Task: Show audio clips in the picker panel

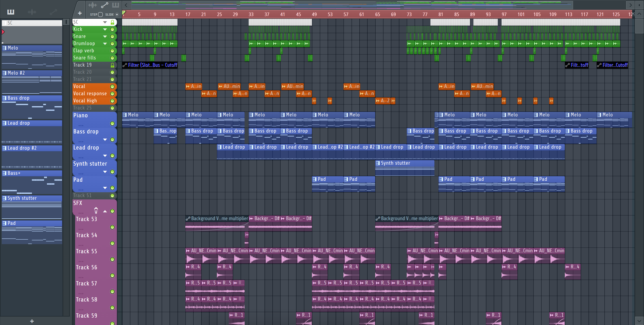Action: [x=32, y=12]
